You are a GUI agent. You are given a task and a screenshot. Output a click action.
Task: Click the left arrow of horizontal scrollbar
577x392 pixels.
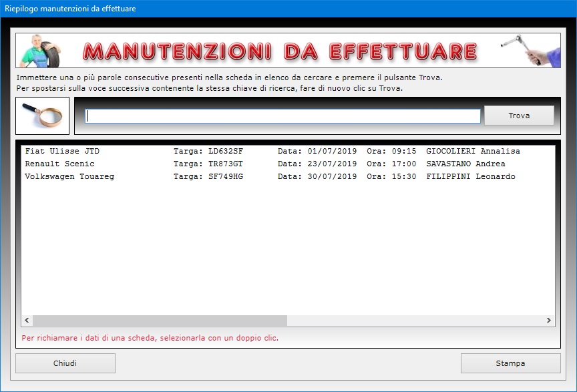pos(27,321)
